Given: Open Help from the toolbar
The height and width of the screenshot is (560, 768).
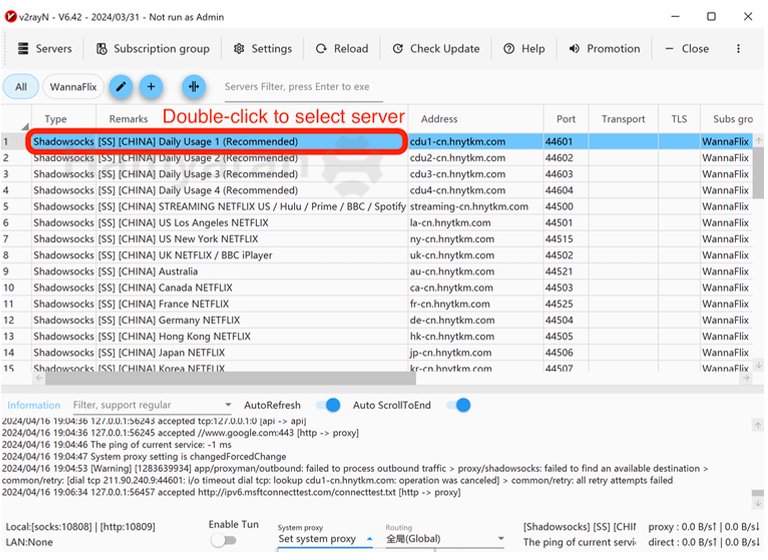Looking at the screenshot, I should (x=524, y=48).
